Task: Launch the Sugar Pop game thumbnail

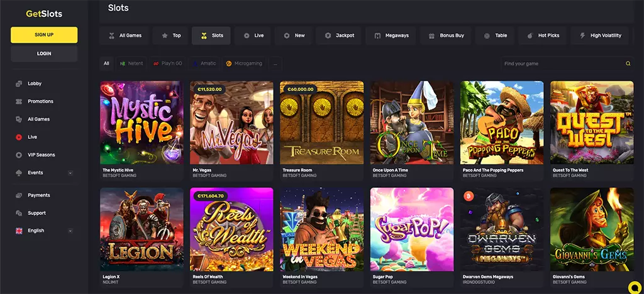Action: tap(412, 230)
